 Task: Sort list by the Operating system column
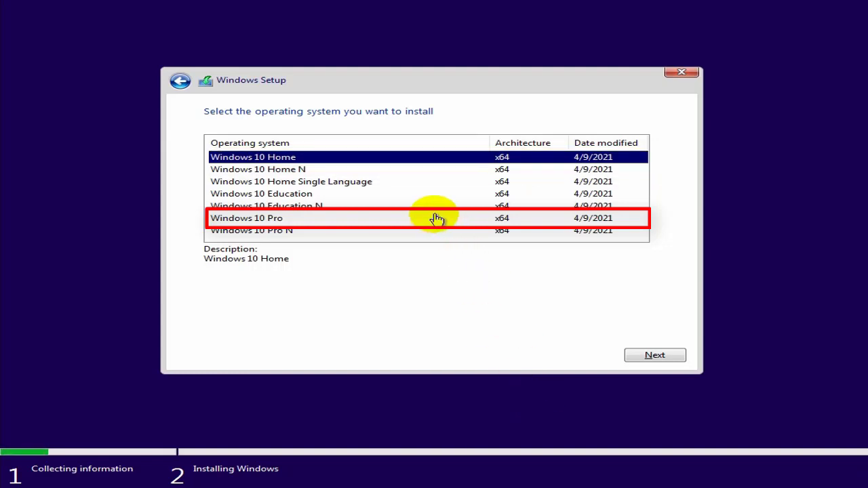click(x=250, y=142)
